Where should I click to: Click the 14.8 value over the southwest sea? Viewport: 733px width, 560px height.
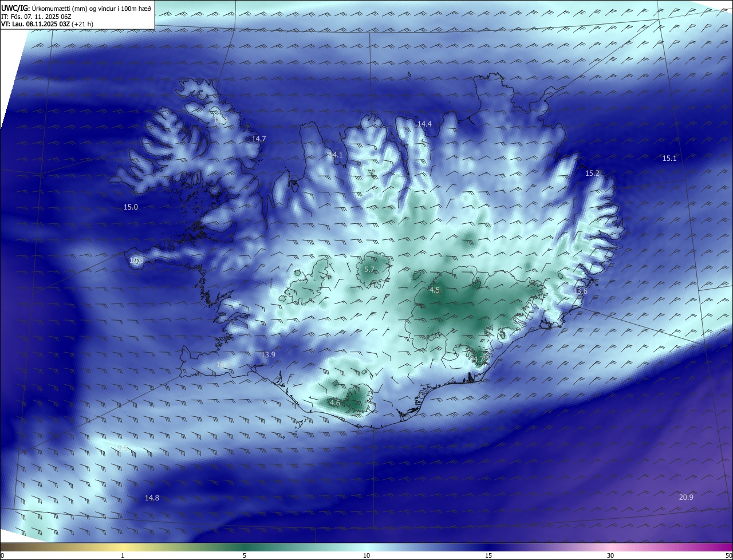(x=152, y=498)
